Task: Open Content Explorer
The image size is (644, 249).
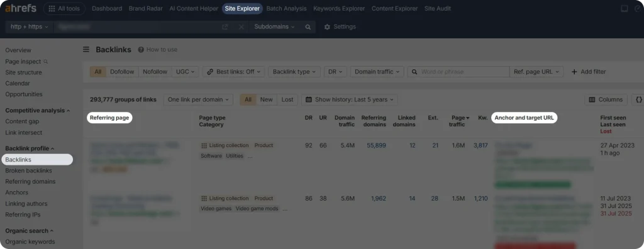Action: click(x=395, y=9)
